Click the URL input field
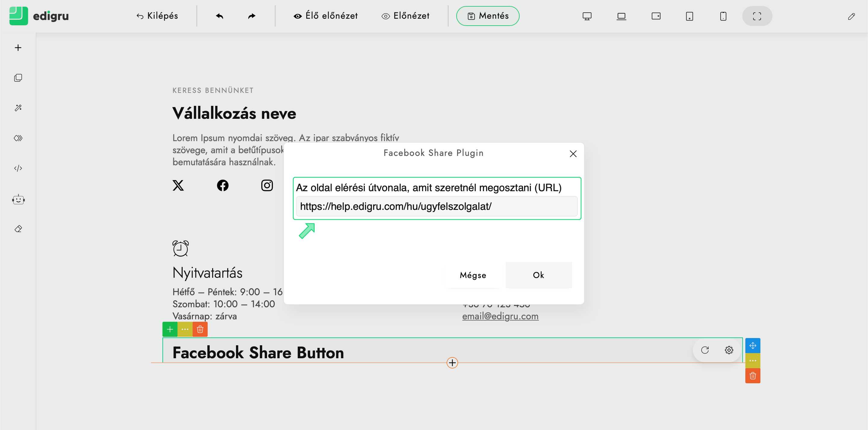 click(x=436, y=206)
